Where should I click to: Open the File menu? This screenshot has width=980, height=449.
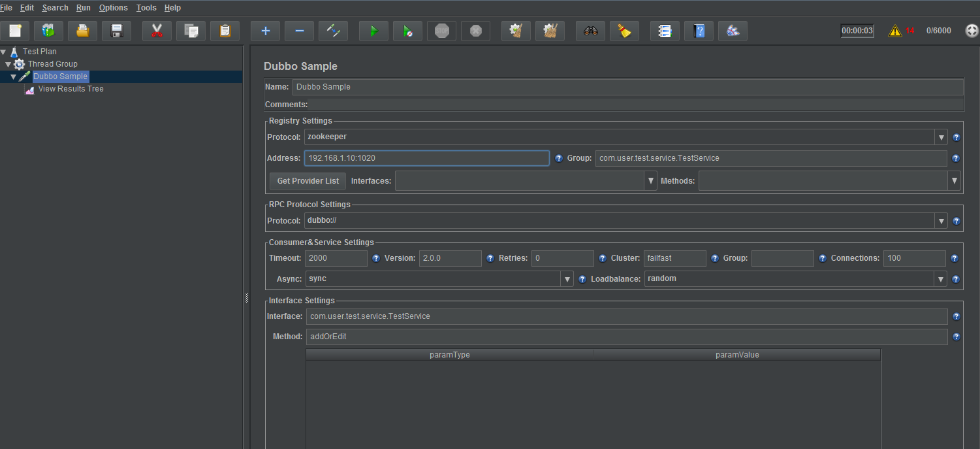tap(6, 8)
